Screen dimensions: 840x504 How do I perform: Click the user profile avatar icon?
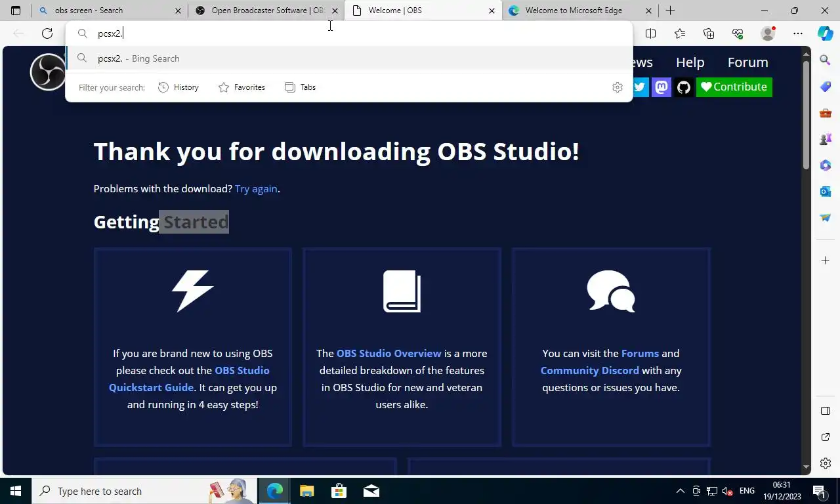coord(767,33)
